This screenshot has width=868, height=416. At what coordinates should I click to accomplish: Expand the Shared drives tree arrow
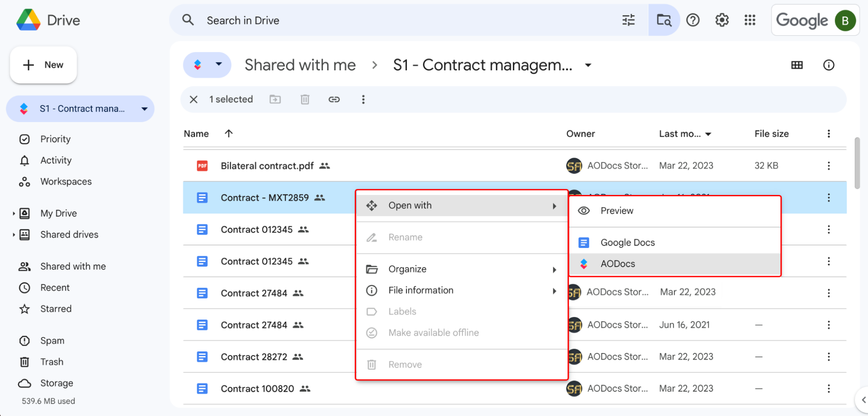14,234
